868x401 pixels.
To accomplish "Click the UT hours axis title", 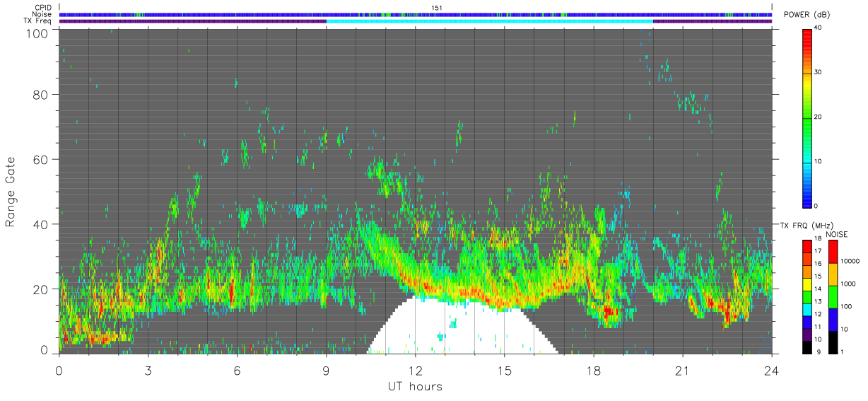I will point(415,386).
